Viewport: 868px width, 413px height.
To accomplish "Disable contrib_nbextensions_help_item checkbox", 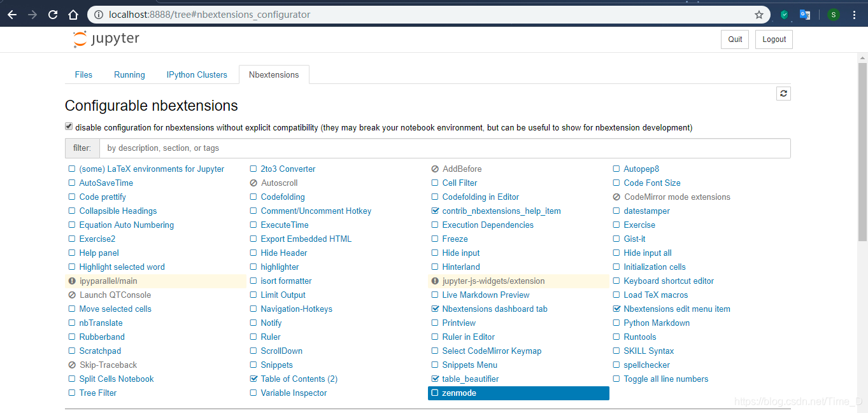I will coord(435,211).
